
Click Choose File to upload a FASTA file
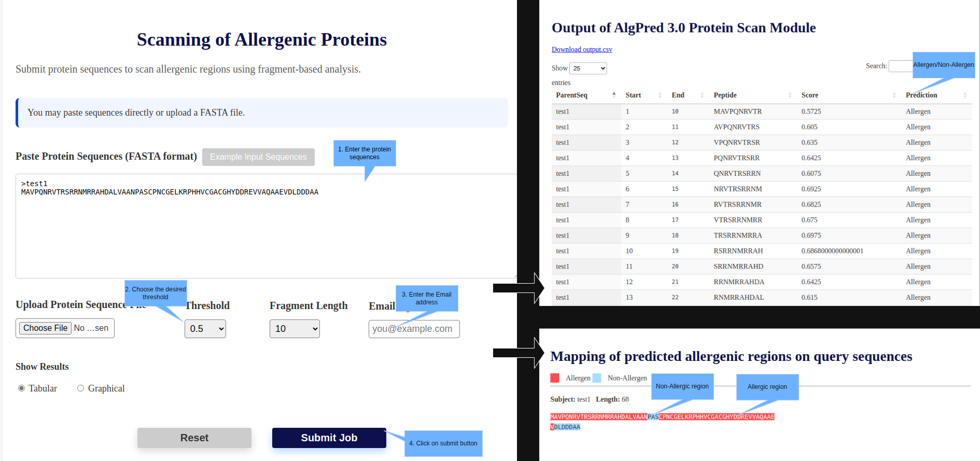45,328
